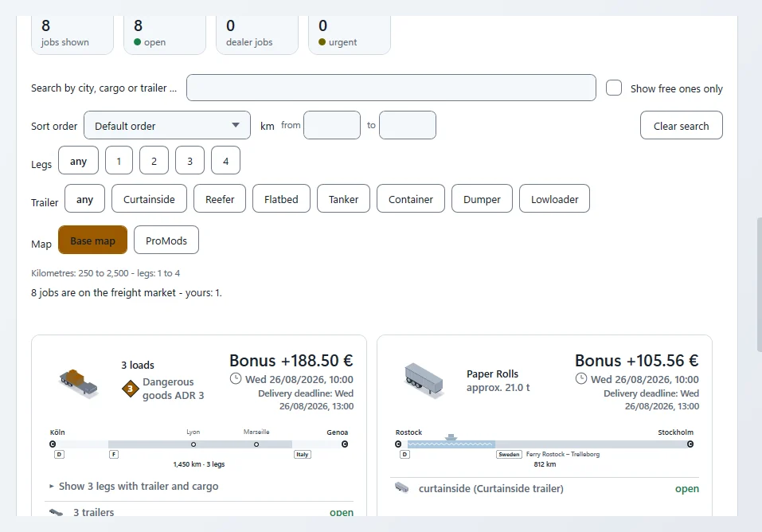This screenshot has height=532, width=762.
Task: Click the Stockholm destination marker
Action: [690, 444]
